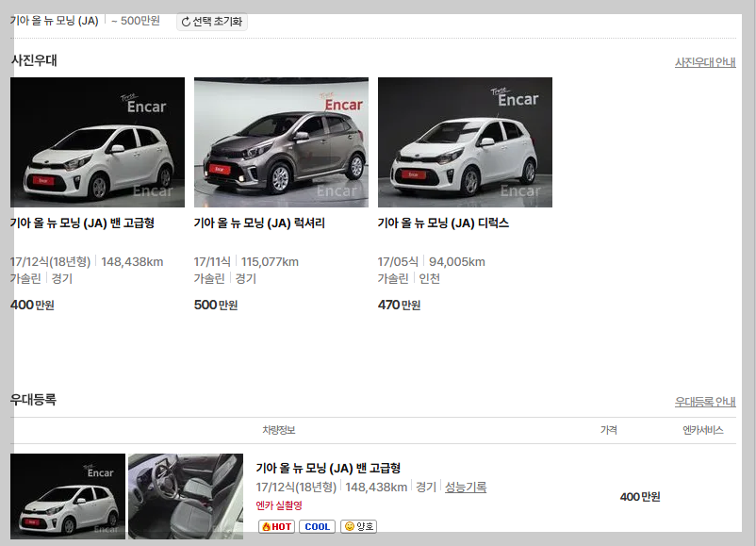The height and width of the screenshot is (546, 756).
Task: Click the 양호 smiley condition badge
Action: pyautogui.click(x=356, y=526)
